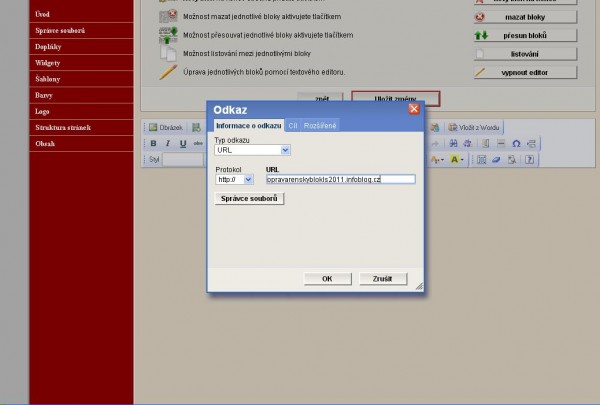Click the Obrázek image insert button
600x405 pixels.
click(x=166, y=128)
